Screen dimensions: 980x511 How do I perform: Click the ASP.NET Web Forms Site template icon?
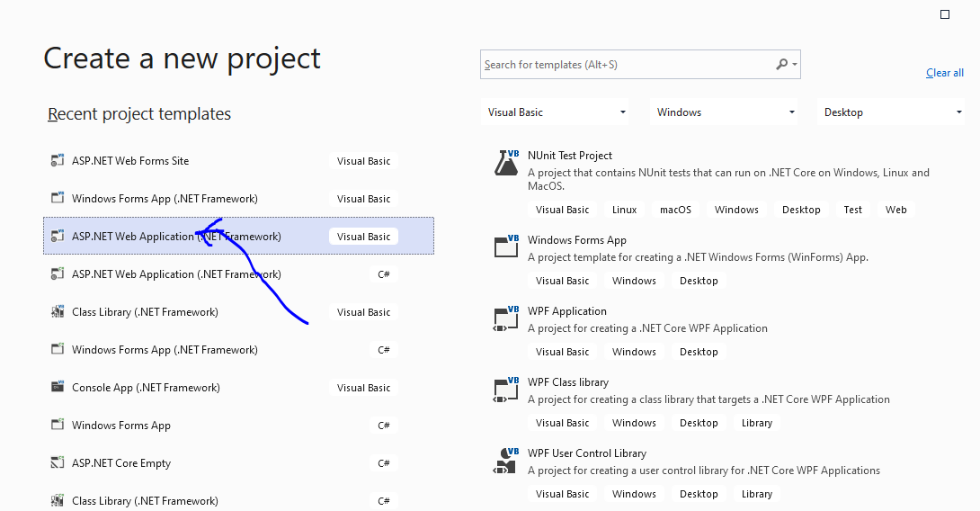click(58, 161)
